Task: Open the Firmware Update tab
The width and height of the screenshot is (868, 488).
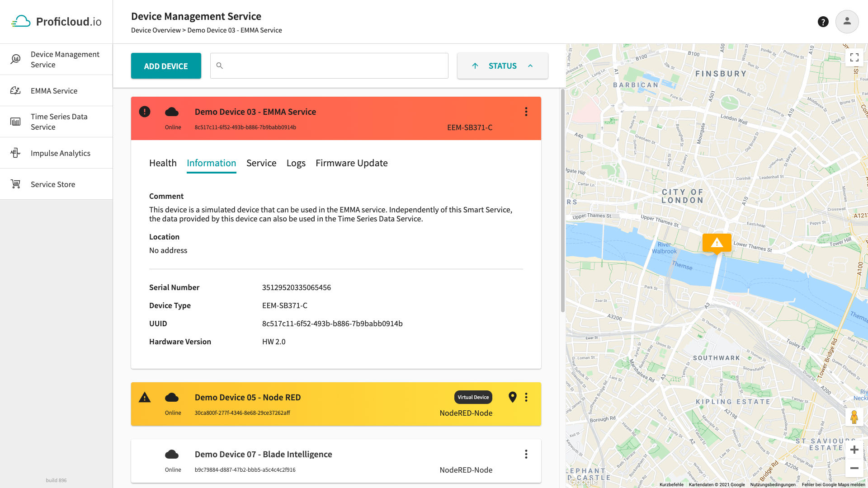Action: pos(352,163)
